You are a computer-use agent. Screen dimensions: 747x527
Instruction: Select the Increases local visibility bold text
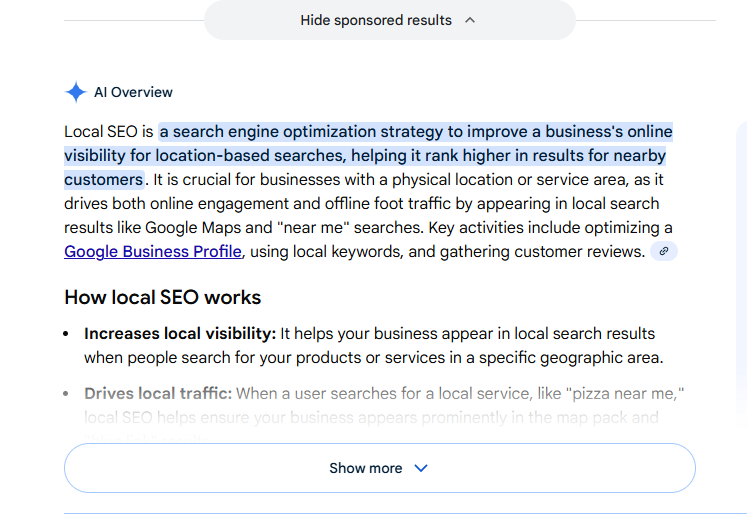point(180,333)
